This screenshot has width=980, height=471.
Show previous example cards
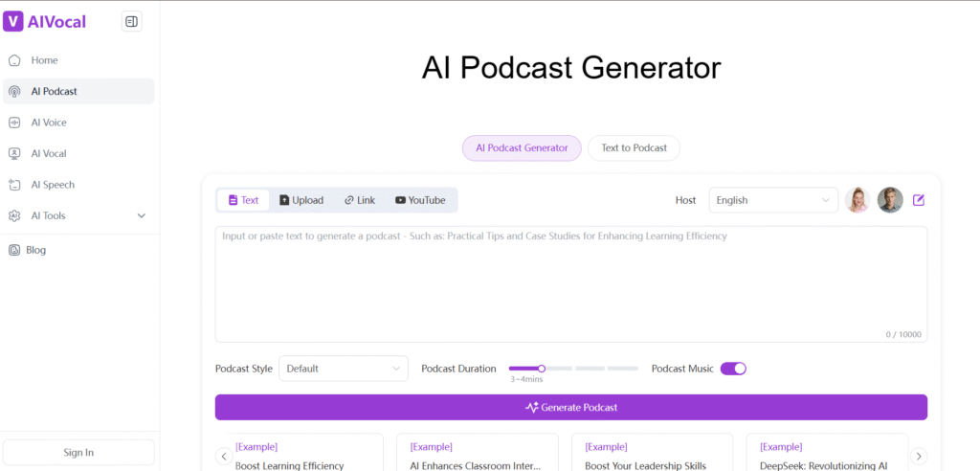[224, 456]
